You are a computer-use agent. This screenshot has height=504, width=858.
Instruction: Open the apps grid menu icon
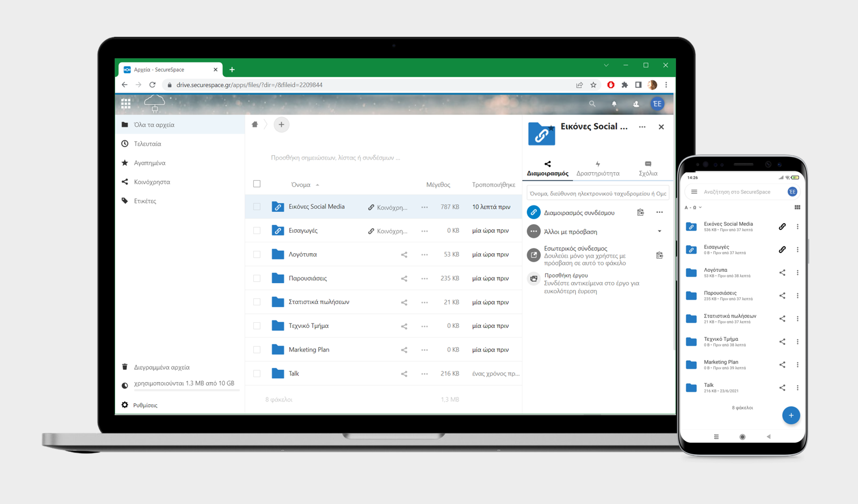click(126, 104)
